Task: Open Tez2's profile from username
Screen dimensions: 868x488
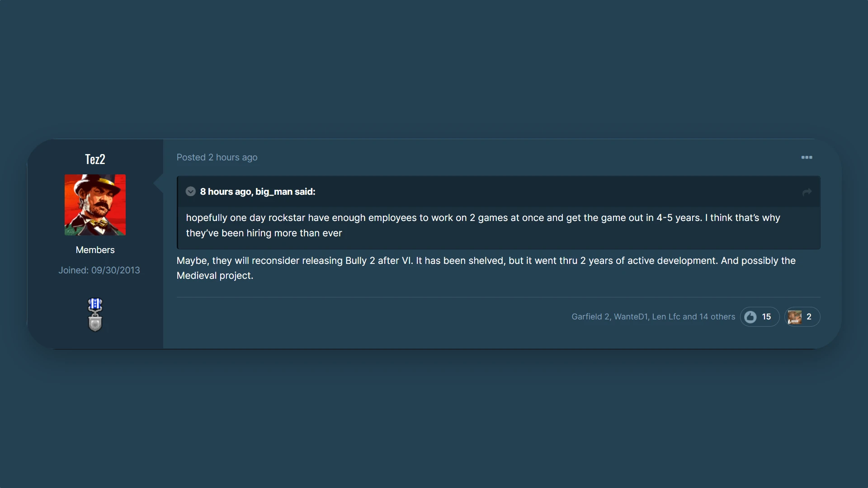Action: pos(95,159)
